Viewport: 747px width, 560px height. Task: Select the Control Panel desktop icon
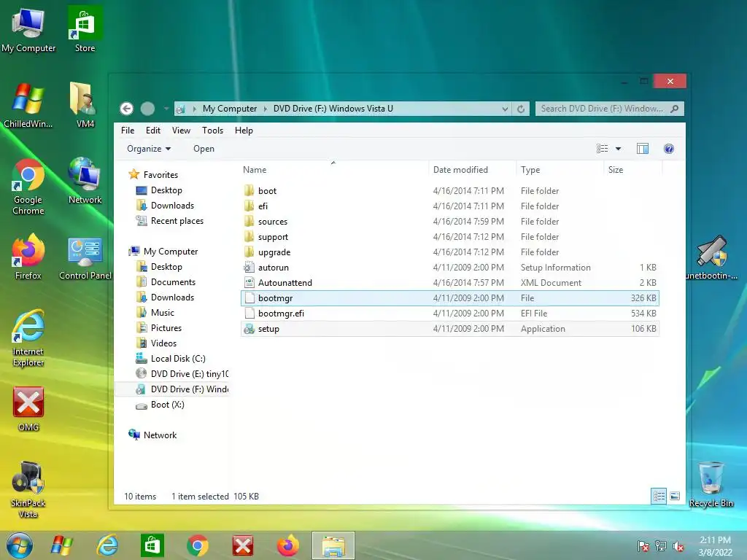(x=85, y=259)
